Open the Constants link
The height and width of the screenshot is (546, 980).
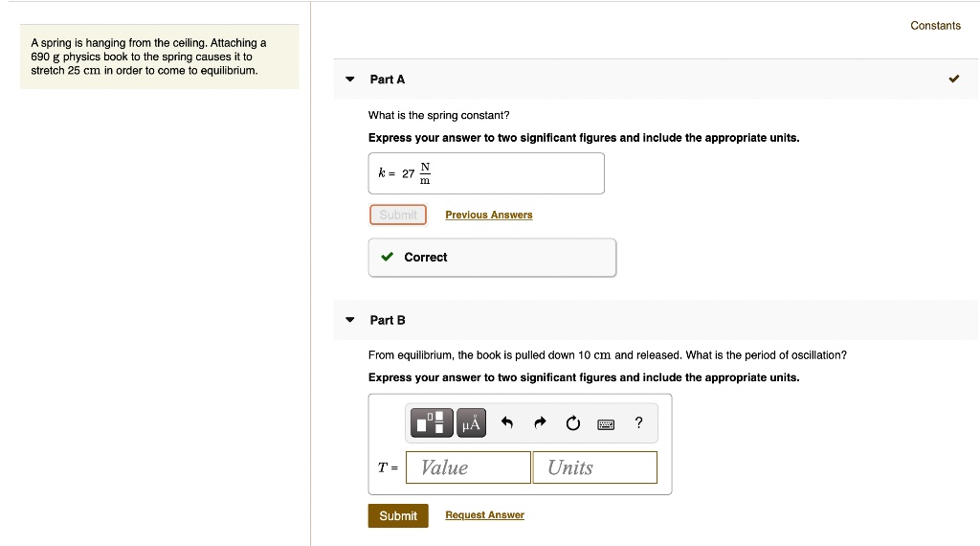tap(935, 26)
